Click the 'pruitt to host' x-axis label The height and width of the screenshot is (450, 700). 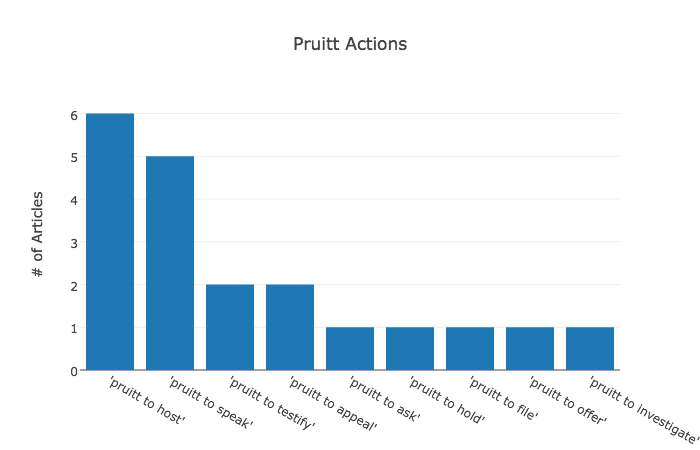pyautogui.click(x=147, y=398)
